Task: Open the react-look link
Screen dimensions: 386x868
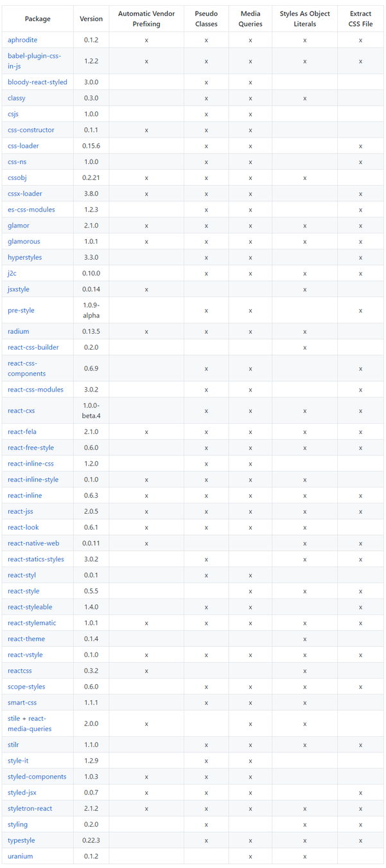Action: (23, 527)
